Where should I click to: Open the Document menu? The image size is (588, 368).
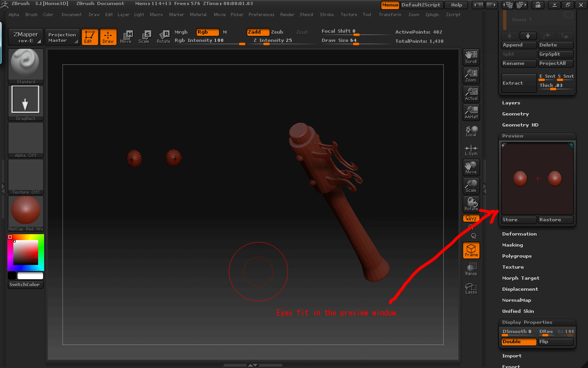point(71,15)
